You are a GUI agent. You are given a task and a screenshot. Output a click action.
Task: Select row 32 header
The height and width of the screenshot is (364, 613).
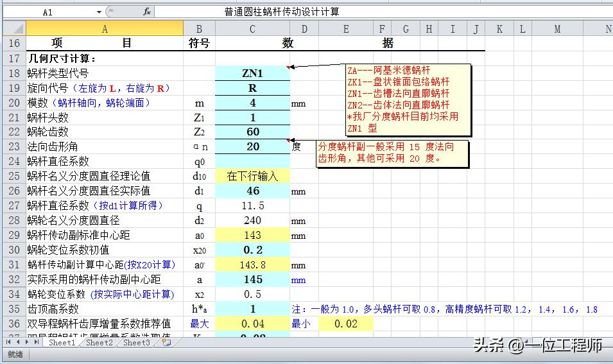14,279
